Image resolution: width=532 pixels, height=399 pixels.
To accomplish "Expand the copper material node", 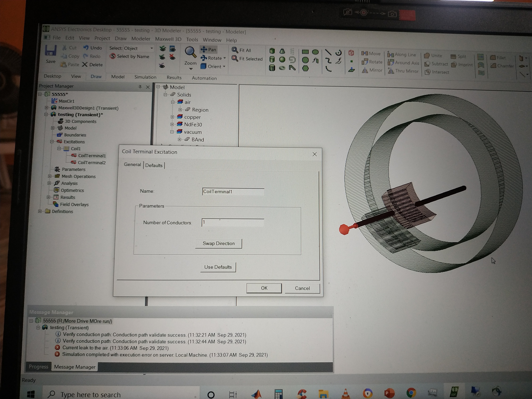I will pyautogui.click(x=172, y=117).
